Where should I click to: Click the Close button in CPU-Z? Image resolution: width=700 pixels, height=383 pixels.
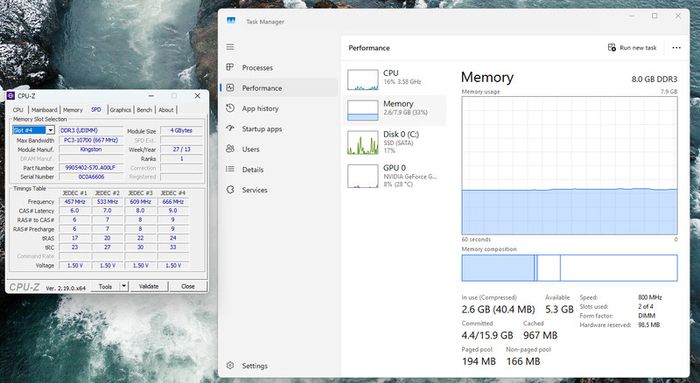click(x=188, y=286)
